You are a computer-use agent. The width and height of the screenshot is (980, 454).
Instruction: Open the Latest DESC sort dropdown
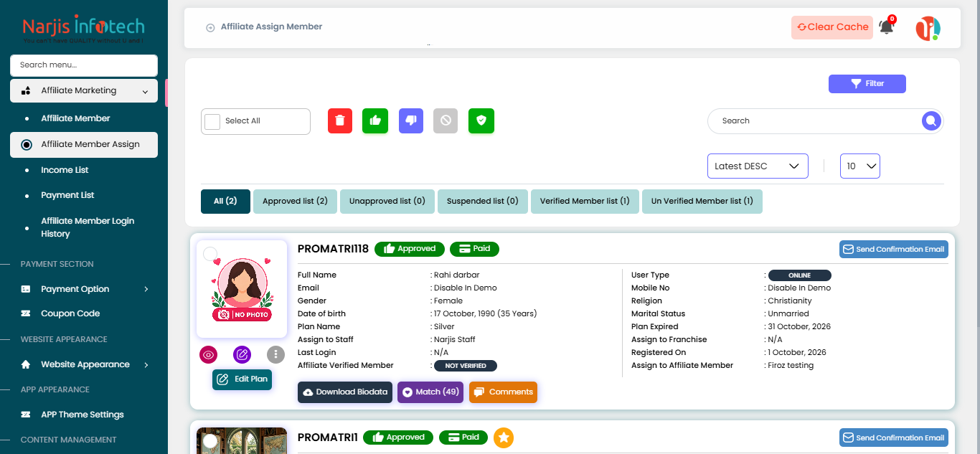coord(758,166)
